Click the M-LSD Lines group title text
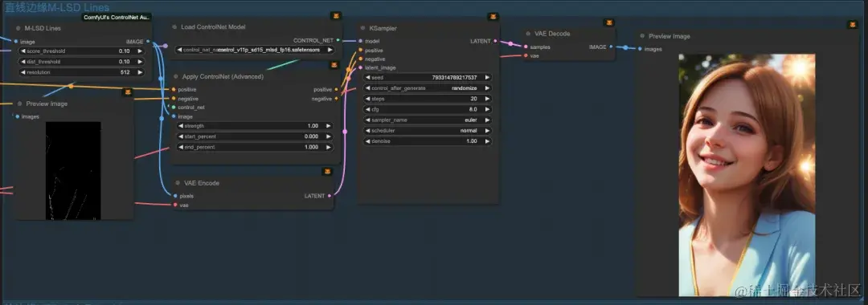The height and width of the screenshot is (305, 868). [57, 7]
